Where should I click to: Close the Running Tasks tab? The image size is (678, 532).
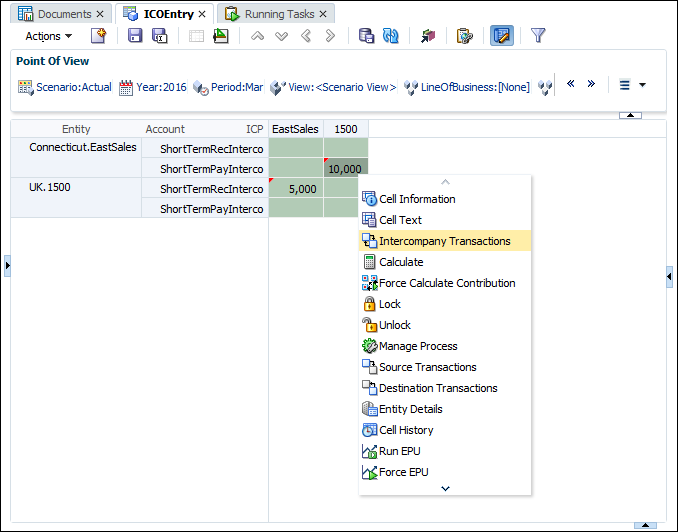point(323,14)
